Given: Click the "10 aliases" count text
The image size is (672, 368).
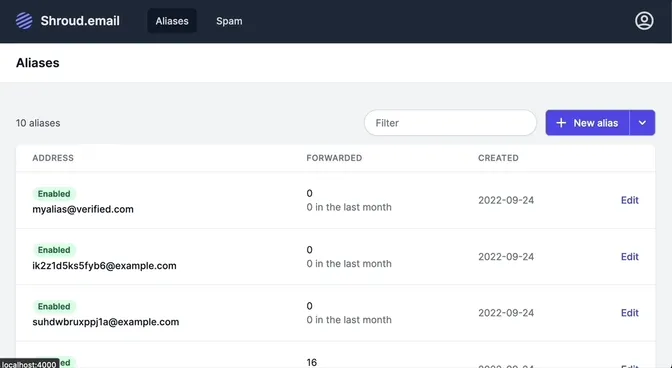Looking at the screenshot, I should click(x=38, y=123).
